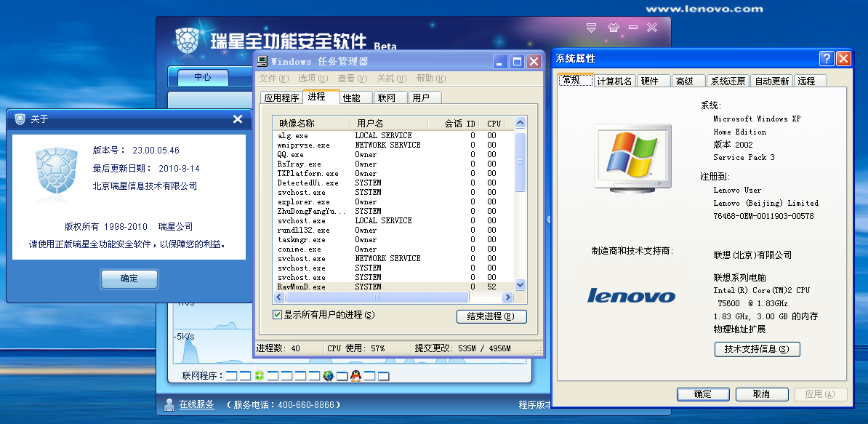Open the Rising main menu arrow icon
This screenshot has width=868, height=424.
pos(592,27)
